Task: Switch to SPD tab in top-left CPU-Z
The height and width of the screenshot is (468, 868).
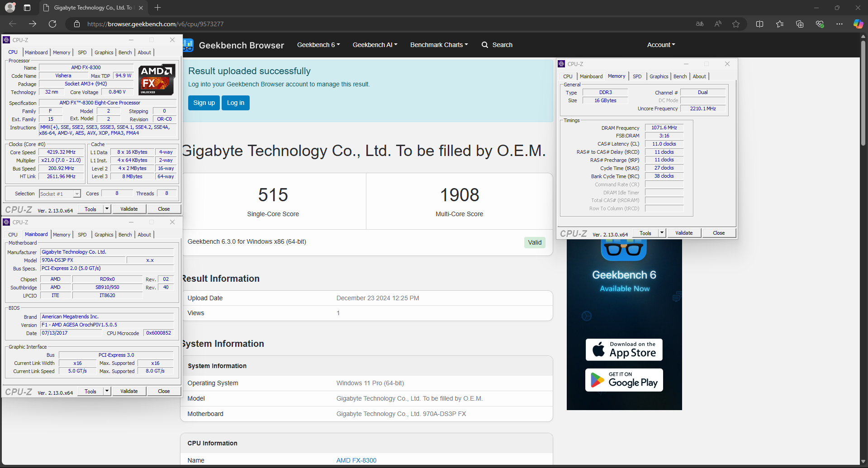Action: 82,52
